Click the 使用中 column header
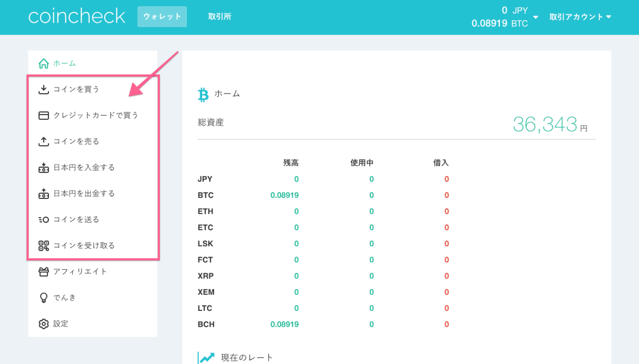Screen dimensions: 639x364 (x=362, y=163)
